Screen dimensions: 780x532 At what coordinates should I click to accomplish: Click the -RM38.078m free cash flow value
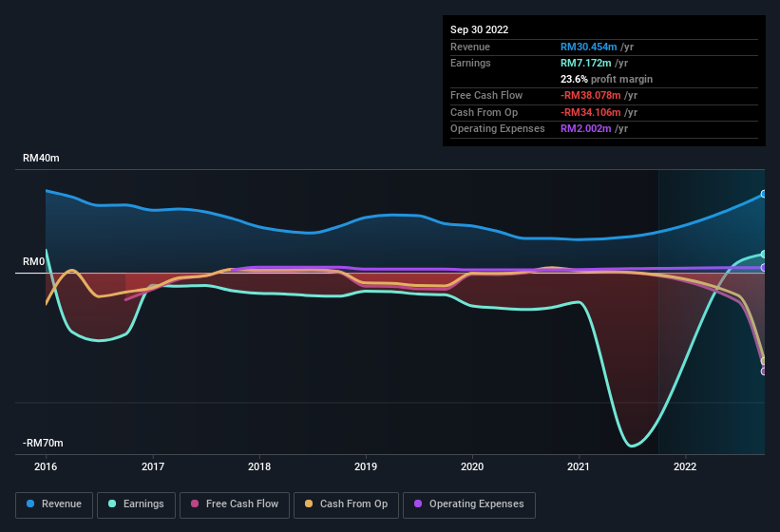click(591, 95)
